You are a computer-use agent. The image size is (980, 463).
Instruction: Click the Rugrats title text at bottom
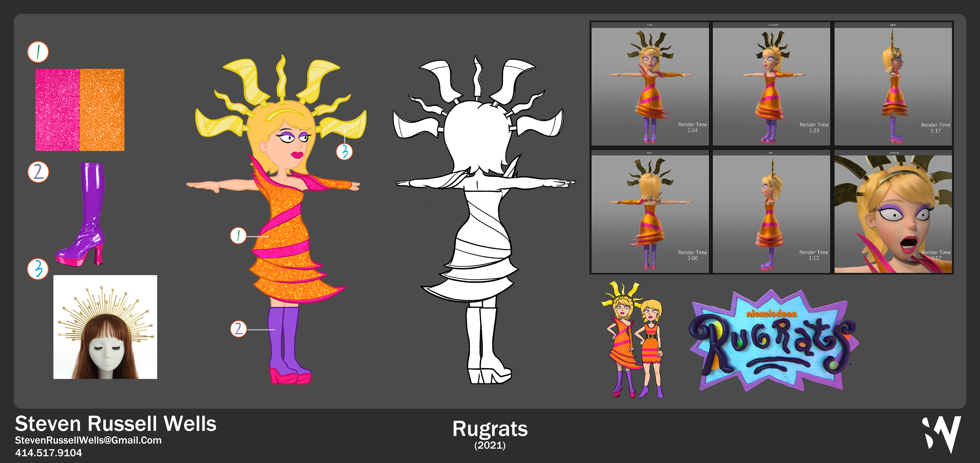pyautogui.click(x=490, y=429)
